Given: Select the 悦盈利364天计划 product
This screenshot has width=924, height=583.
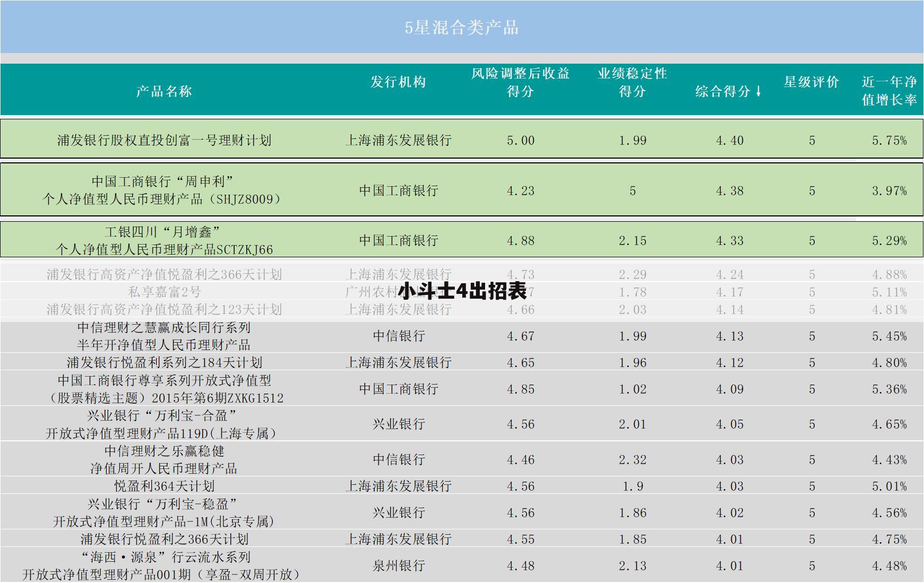Looking at the screenshot, I should pyautogui.click(x=164, y=486).
